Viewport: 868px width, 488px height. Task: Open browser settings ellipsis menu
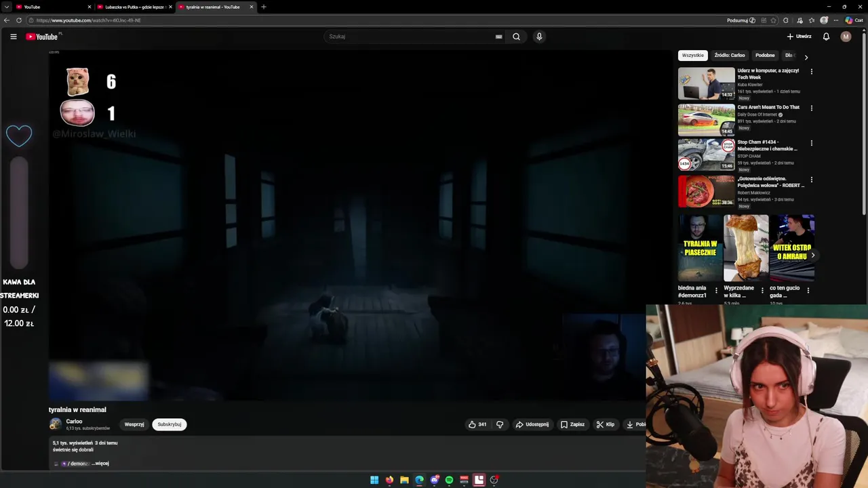(836, 20)
